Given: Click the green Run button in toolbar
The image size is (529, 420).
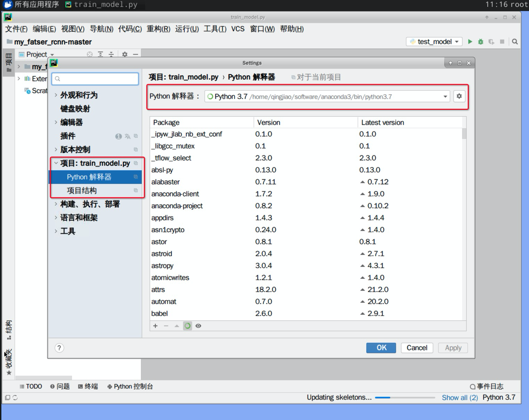Looking at the screenshot, I should [x=470, y=42].
